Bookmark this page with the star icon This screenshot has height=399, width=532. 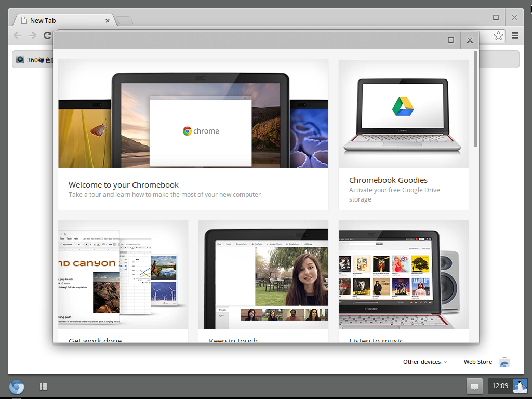(498, 35)
